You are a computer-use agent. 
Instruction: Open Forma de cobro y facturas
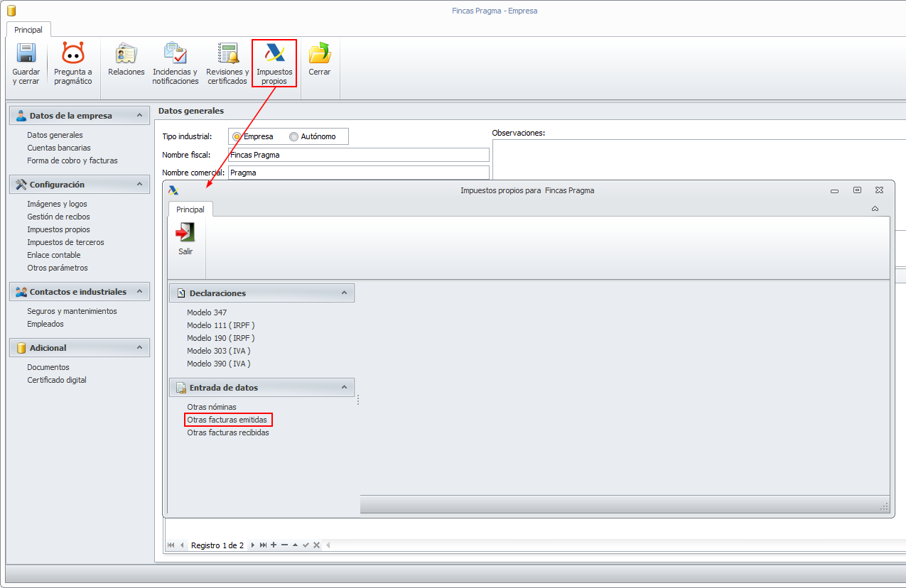[72, 160]
